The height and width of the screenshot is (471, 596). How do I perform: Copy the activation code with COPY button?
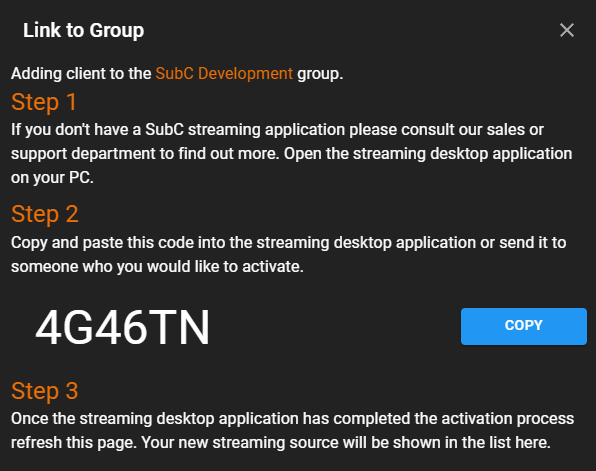click(524, 326)
